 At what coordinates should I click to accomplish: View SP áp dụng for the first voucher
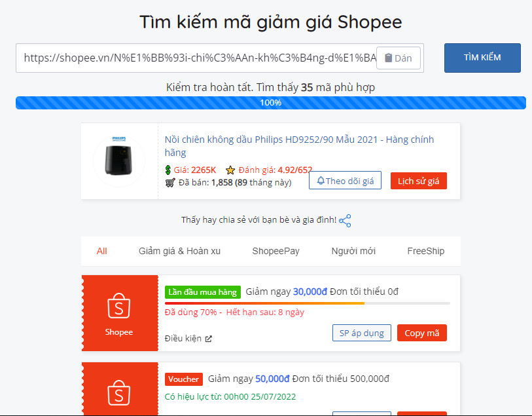tap(362, 333)
